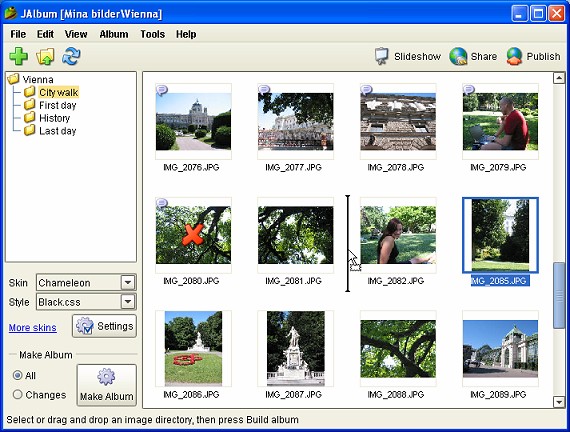Click the blue refresh arrows icon

[71, 56]
